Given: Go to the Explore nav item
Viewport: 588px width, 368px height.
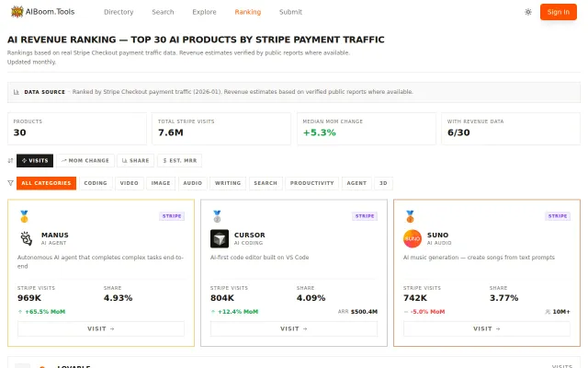Looking at the screenshot, I should 204,12.
